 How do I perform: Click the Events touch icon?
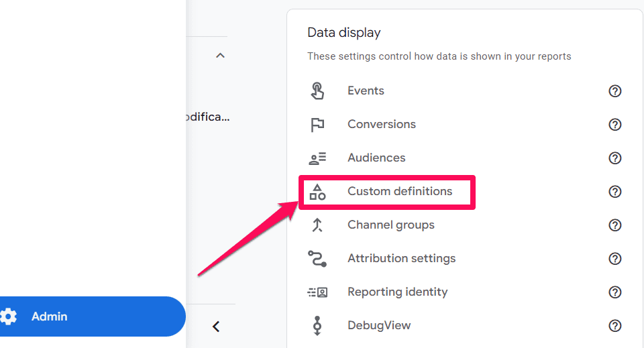click(317, 91)
